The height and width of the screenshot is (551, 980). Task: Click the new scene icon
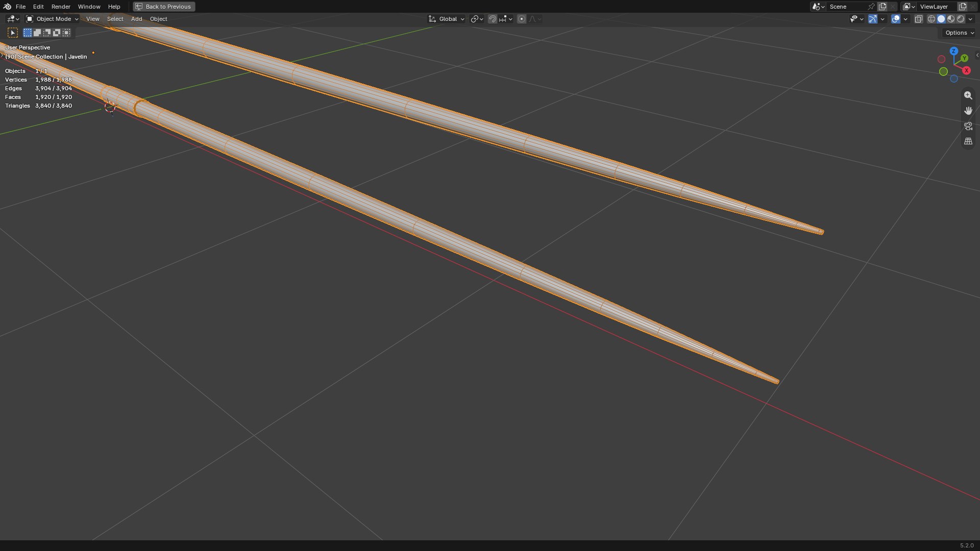(x=883, y=7)
